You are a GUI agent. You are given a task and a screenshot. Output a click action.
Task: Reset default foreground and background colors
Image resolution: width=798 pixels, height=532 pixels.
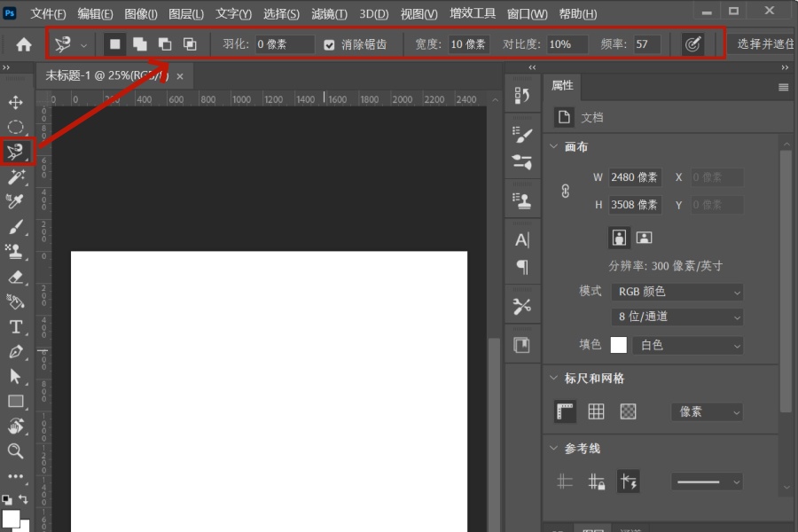pyautogui.click(x=6, y=499)
